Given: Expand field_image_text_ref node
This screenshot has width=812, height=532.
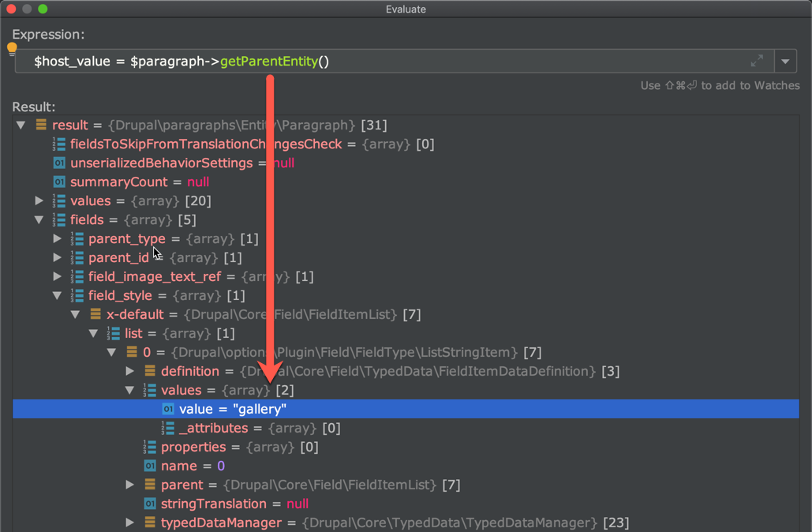Looking at the screenshot, I should [58, 277].
